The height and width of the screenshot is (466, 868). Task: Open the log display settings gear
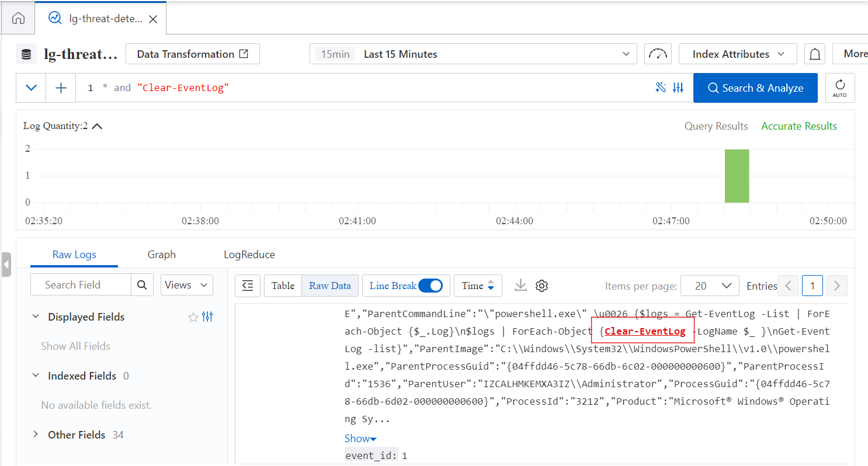point(541,286)
